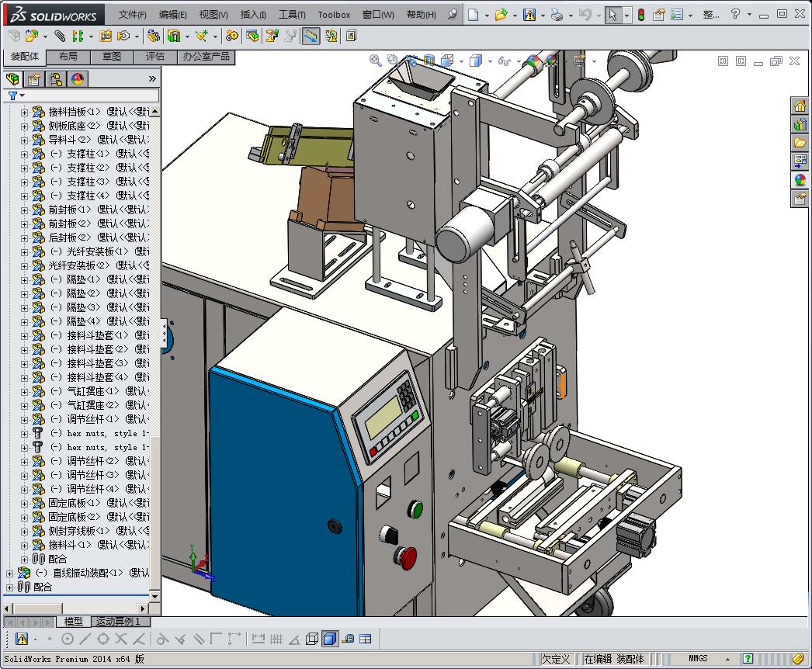Click the Reference Geometry icon
Viewport: 812px width, 669px height.
tap(201, 36)
